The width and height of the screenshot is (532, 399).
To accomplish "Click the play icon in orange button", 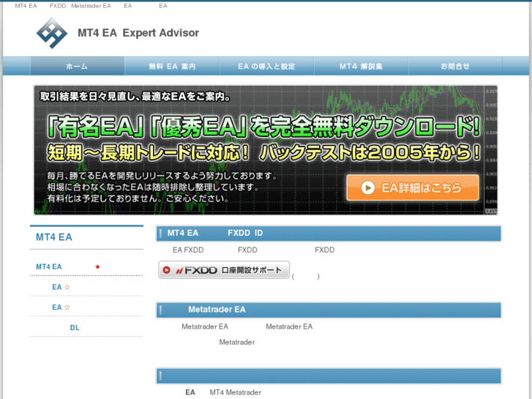I will (368, 187).
